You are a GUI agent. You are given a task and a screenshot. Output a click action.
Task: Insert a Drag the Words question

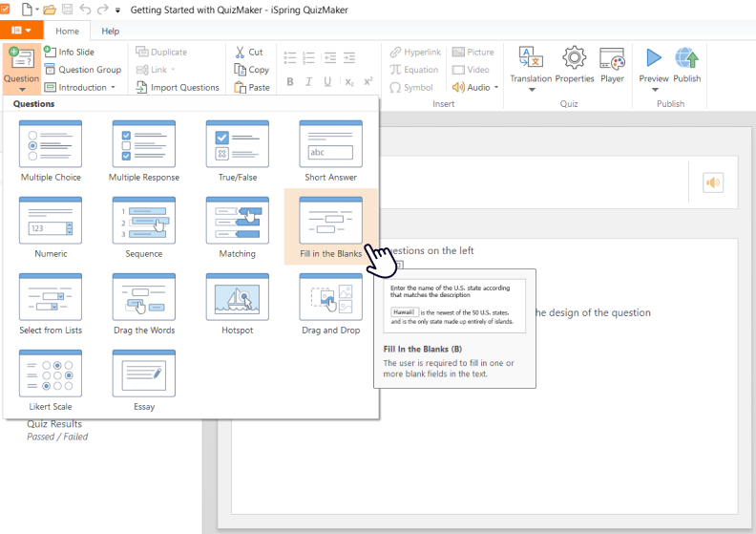(144, 305)
